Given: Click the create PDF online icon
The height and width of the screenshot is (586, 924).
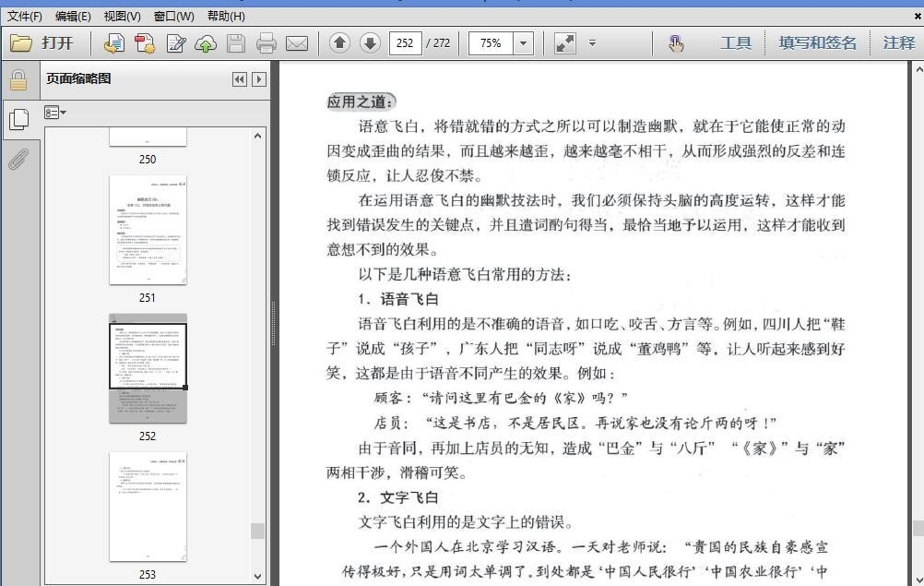Looking at the screenshot, I should [x=114, y=43].
